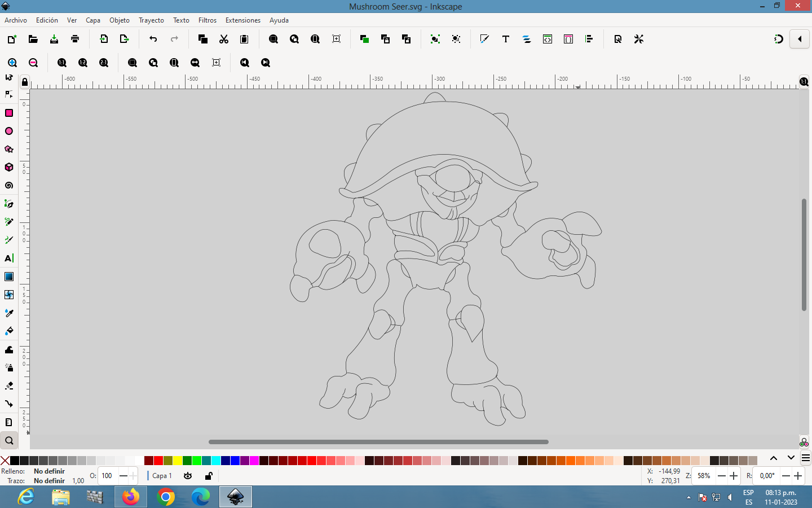This screenshot has height=508, width=812.
Task: Pick the yellow color swatch
Action: (x=178, y=461)
